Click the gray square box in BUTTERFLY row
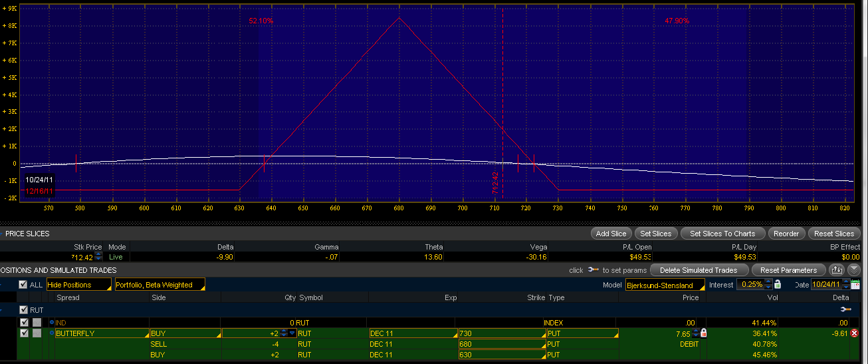The width and height of the screenshot is (868, 364). pos(37,333)
